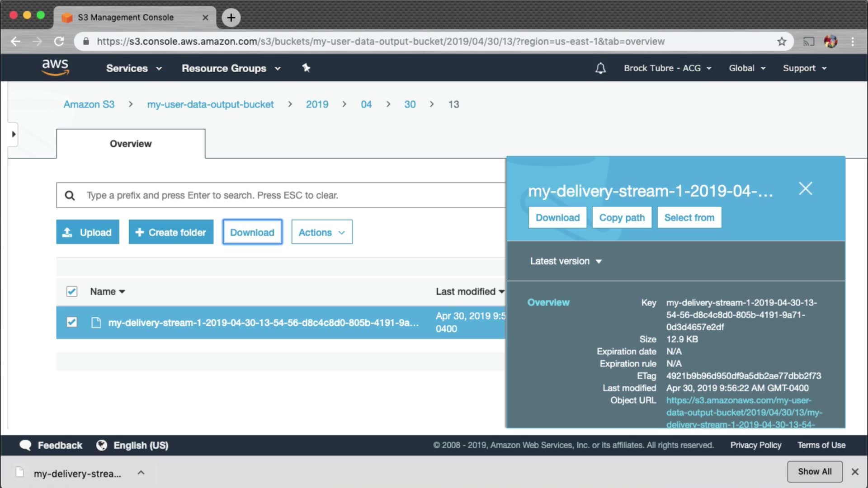868x488 pixels.
Task: Click the prefix search input field
Action: (x=289, y=195)
